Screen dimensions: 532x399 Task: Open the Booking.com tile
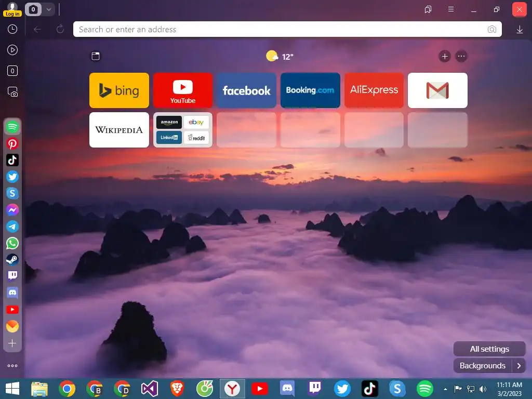point(310,90)
